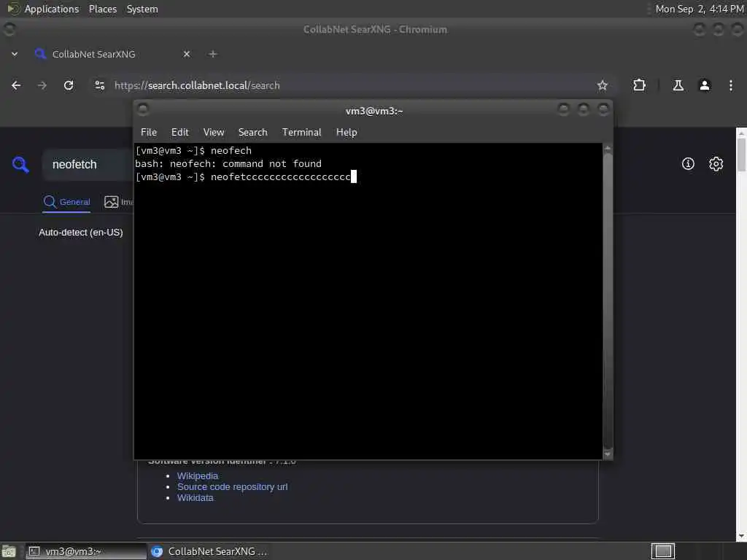Click the SearXNG magnifier logo
Viewport: 747px width, 560px height.
(x=20, y=164)
